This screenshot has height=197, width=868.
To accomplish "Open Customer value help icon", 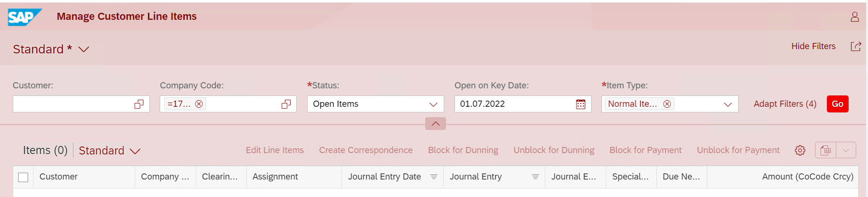I will tap(139, 104).
